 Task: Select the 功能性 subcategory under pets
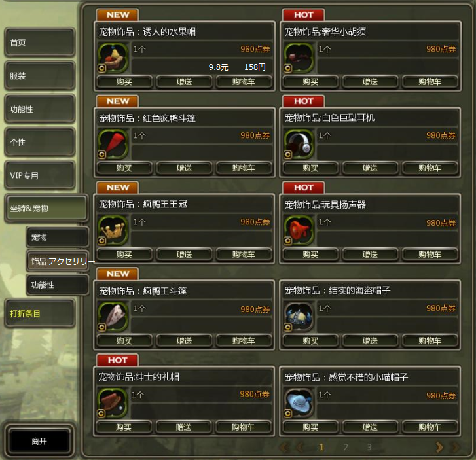58,285
